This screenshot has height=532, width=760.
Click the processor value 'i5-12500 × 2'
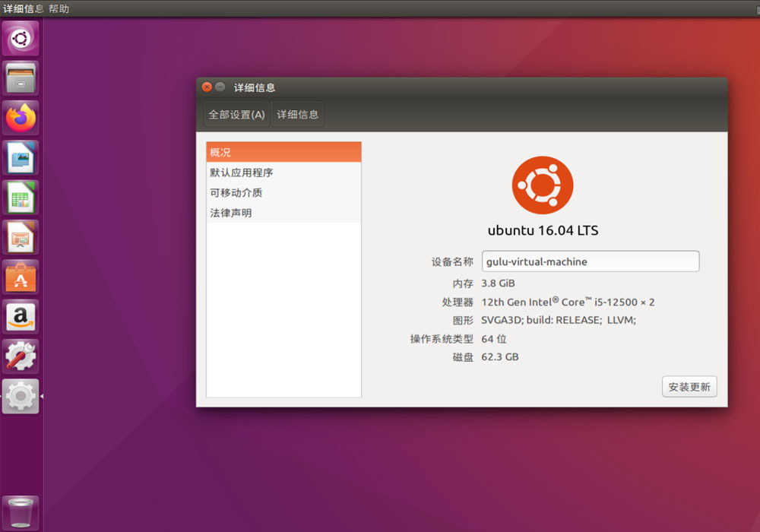(624, 302)
